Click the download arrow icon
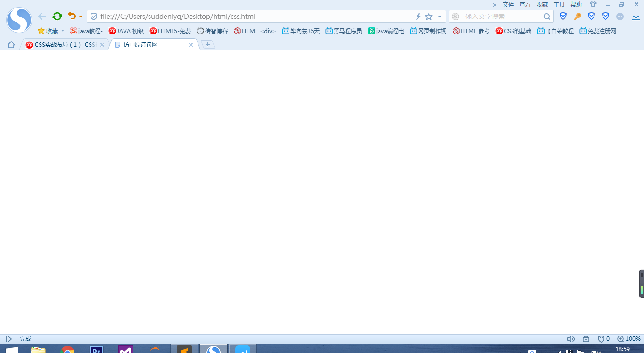This screenshot has width=644, height=353. pyautogui.click(x=636, y=17)
